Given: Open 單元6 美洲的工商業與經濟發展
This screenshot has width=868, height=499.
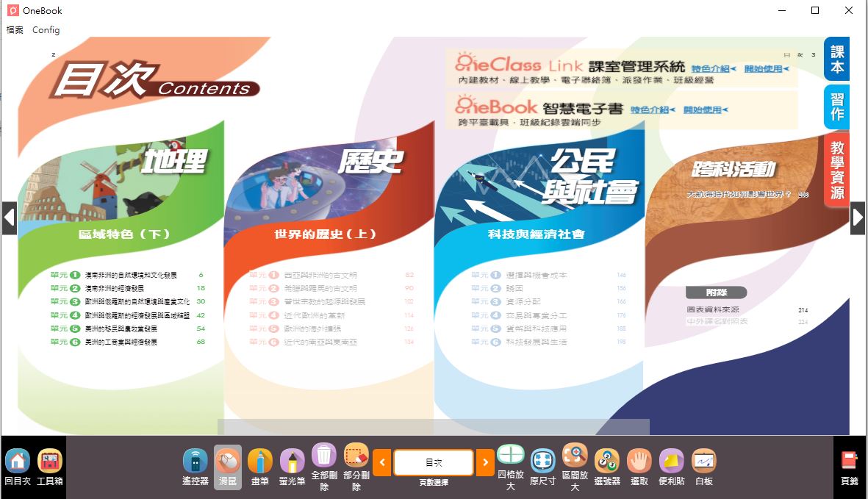Looking at the screenshot, I should click(128, 342).
